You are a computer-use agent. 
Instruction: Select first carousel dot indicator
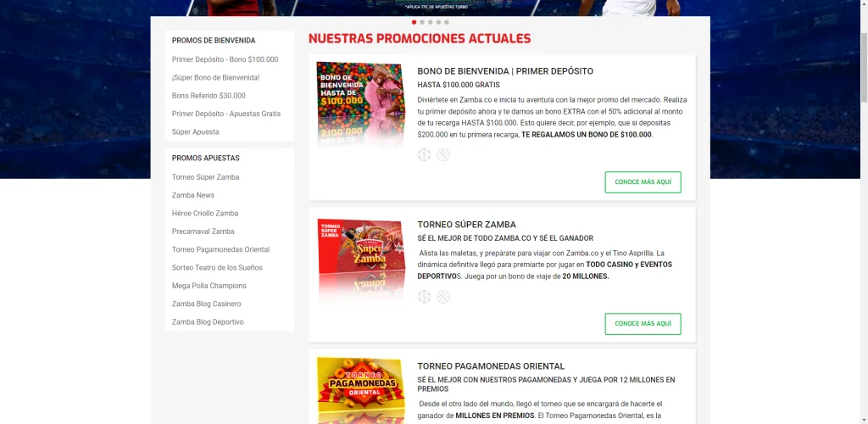414,22
